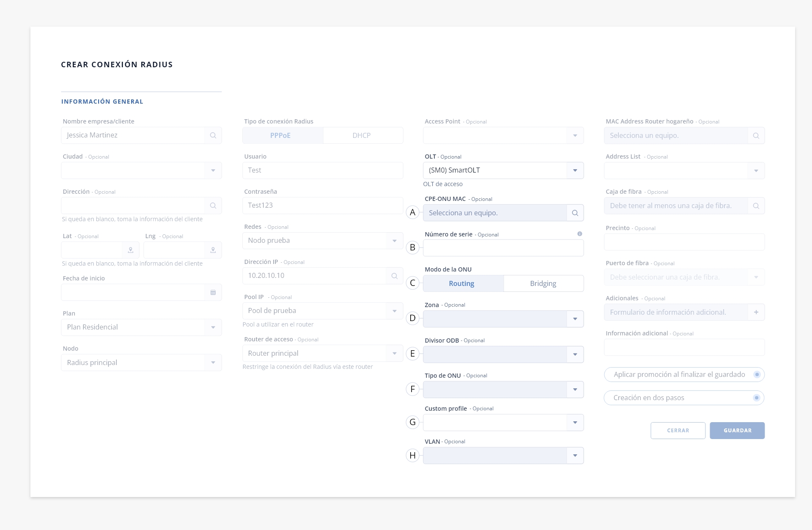The height and width of the screenshot is (530, 812).
Task: Click search icon in Nombre empresa/cliente field
Action: [x=213, y=135]
